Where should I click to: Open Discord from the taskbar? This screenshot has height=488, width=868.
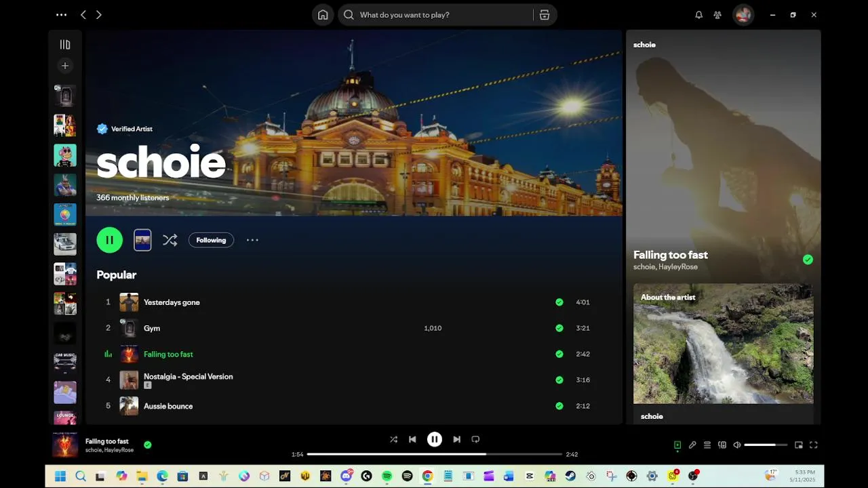347,476
